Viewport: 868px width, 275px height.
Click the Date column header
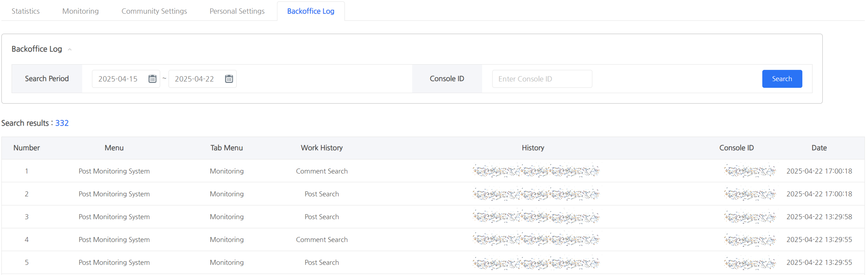click(x=819, y=148)
